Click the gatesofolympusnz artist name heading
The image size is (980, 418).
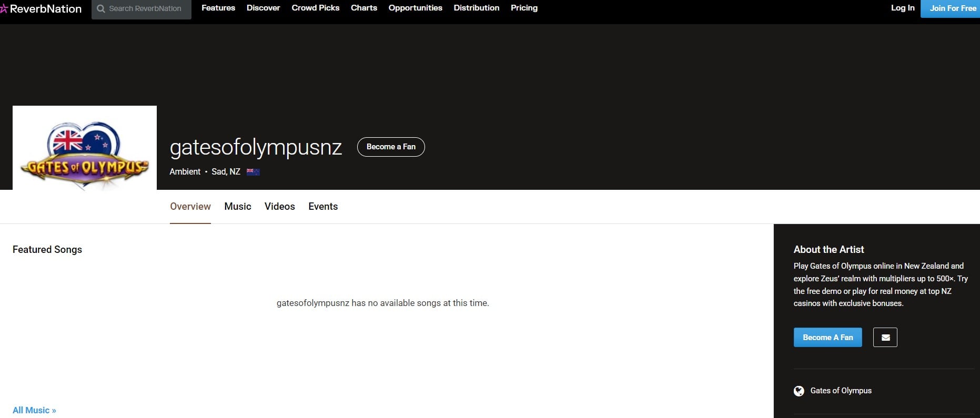click(x=256, y=147)
